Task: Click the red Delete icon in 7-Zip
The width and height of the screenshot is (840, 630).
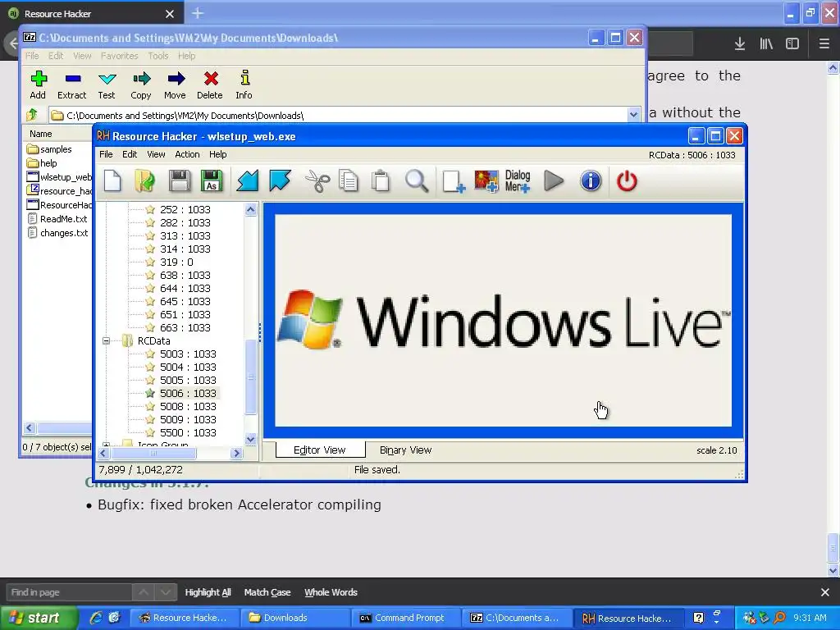Action: [210, 84]
